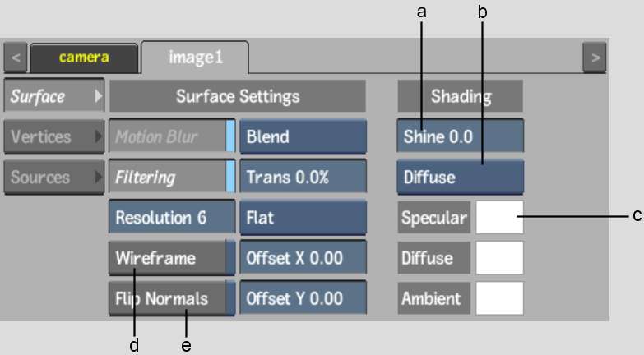Open the Surface menu
Viewport: 644px width, 355px height.
click(53, 96)
